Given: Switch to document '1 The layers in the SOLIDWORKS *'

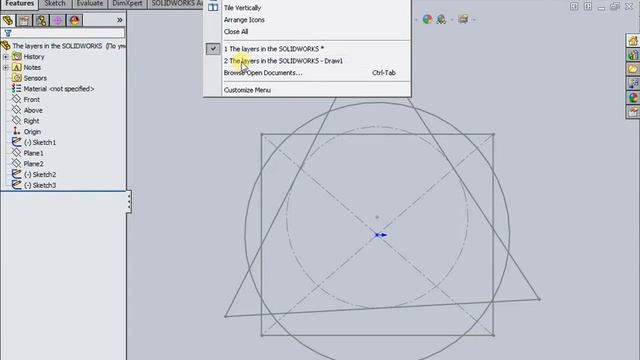Looking at the screenshot, I should point(274,49).
